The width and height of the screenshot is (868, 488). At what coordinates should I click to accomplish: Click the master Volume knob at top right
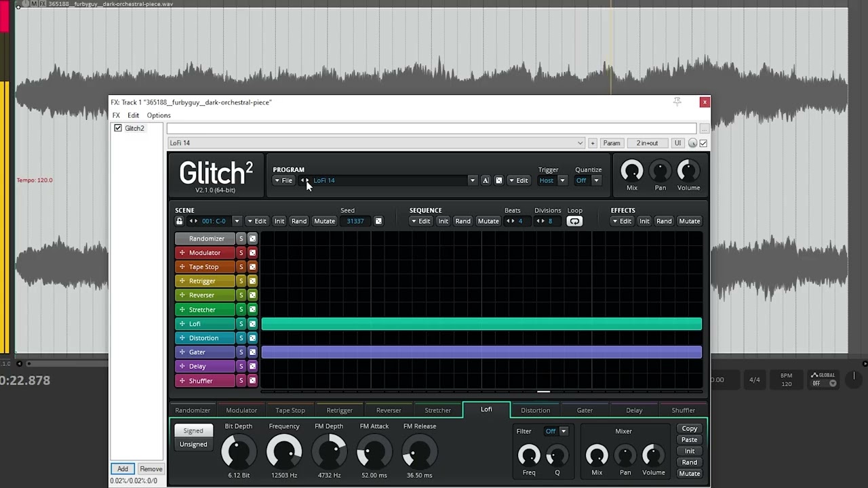pos(688,171)
